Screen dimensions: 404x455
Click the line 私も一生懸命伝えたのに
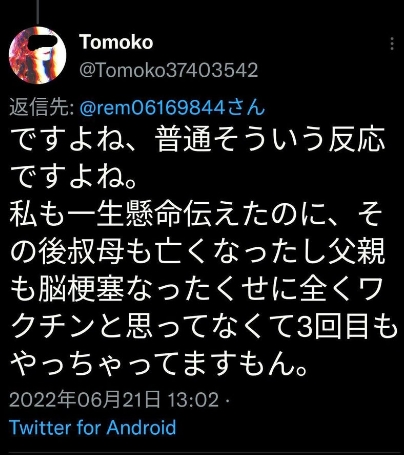pyautogui.click(x=196, y=215)
